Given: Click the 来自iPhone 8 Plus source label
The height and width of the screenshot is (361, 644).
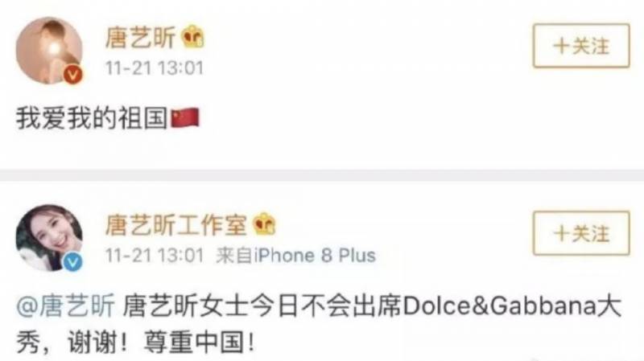Looking at the screenshot, I should click(295, 255).
